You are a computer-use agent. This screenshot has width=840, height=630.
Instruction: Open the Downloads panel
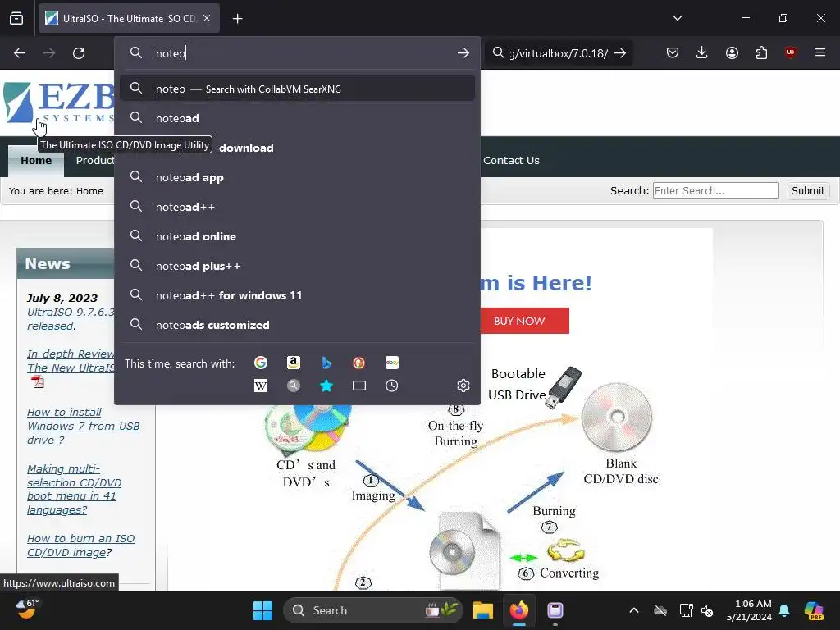(702, 52)
